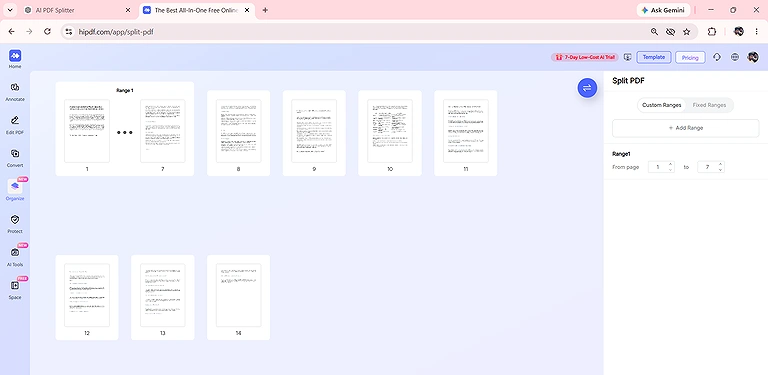
Task: Open the zoom magnifier icon in address bar
Action: 654,31
